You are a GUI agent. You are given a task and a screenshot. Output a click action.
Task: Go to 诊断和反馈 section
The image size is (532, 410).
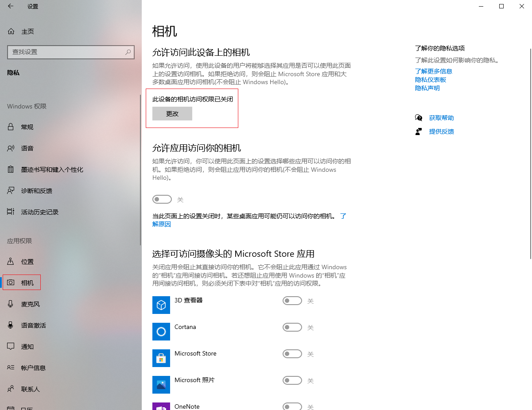click(36, 191)
